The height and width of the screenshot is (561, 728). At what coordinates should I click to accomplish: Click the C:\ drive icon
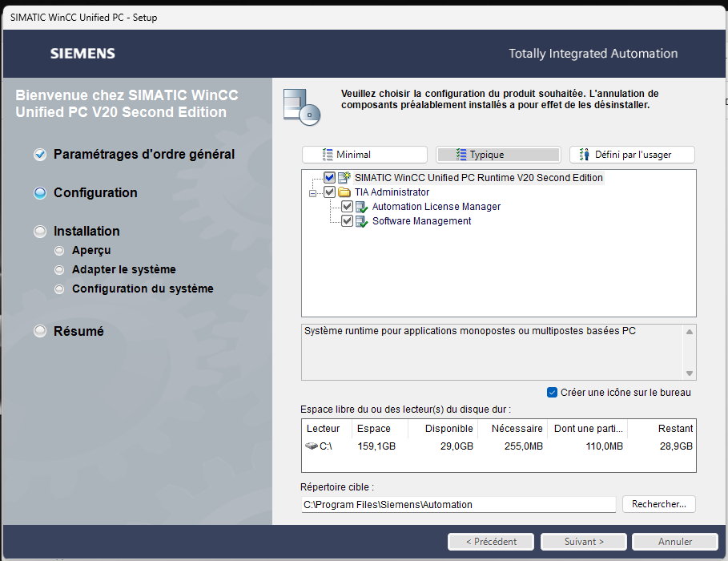[311, 446]
